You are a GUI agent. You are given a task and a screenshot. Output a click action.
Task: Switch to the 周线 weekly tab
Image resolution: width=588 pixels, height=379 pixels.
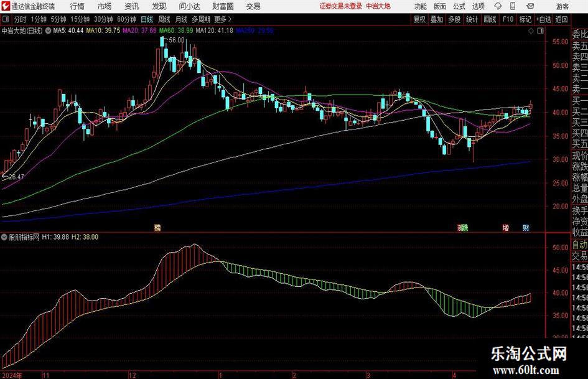click(164, 19)
